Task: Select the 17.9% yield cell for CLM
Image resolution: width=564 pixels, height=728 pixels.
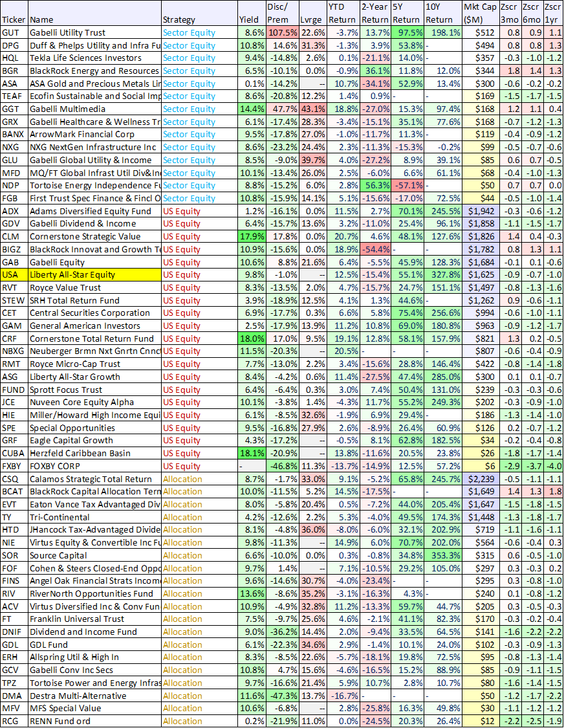Action: 251,236
